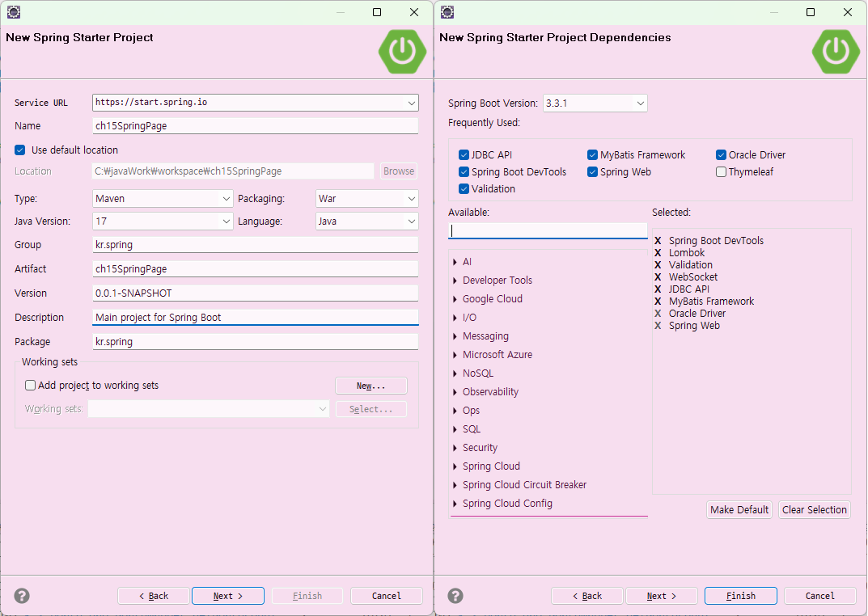
Task: Uncheck Spring Boot DevTools checkbox
Action: [464, 172]
